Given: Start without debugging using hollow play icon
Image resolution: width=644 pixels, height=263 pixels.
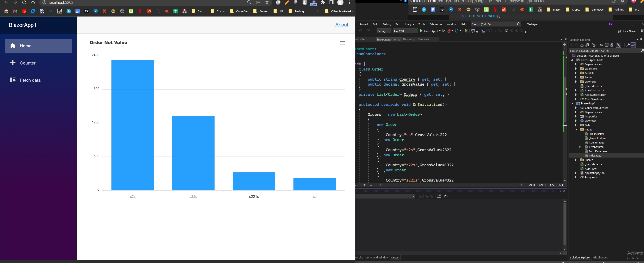Looking at the screenshot, I should (x=444, y=31).
